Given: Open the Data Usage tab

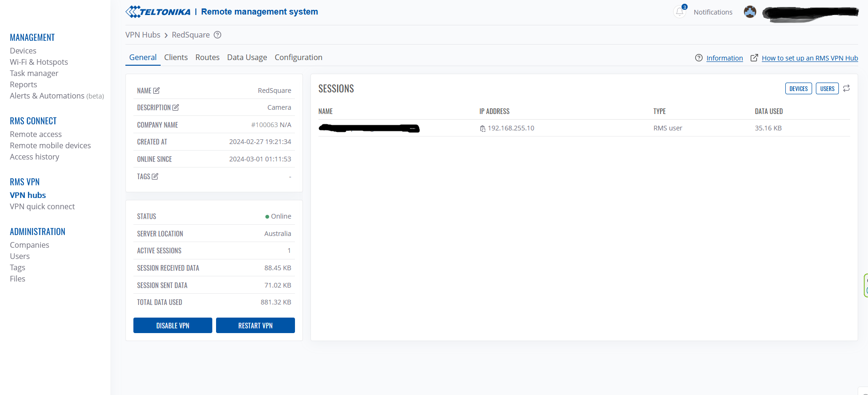Looking at the screenshot, I should [x=247, y=57].
